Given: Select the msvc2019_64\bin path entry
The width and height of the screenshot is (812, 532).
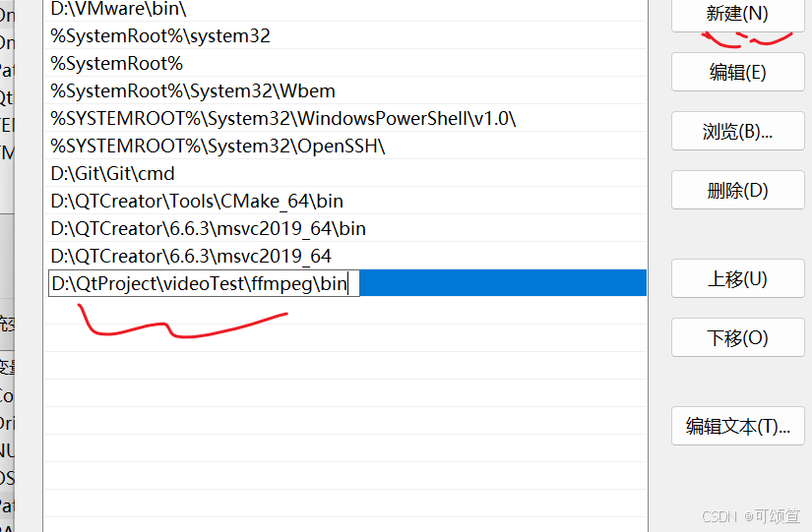Looking at the screenshot, I should [x=345, y=228].
